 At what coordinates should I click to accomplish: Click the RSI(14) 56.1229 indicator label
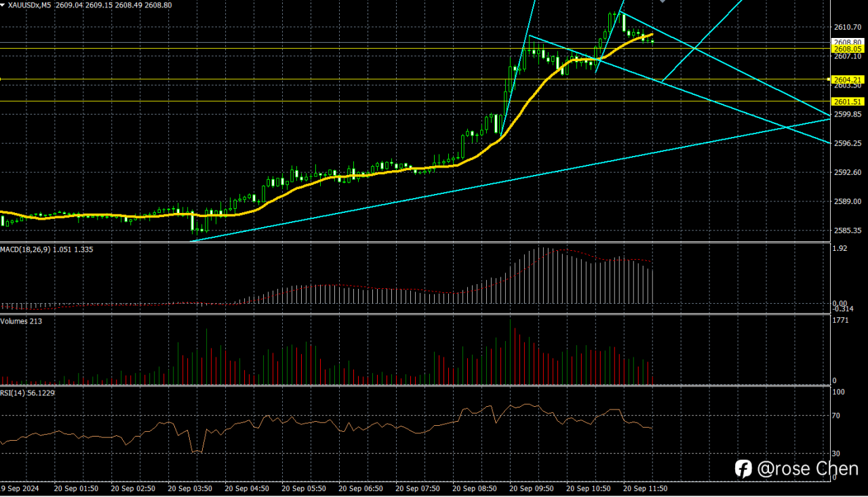(28, 392)
